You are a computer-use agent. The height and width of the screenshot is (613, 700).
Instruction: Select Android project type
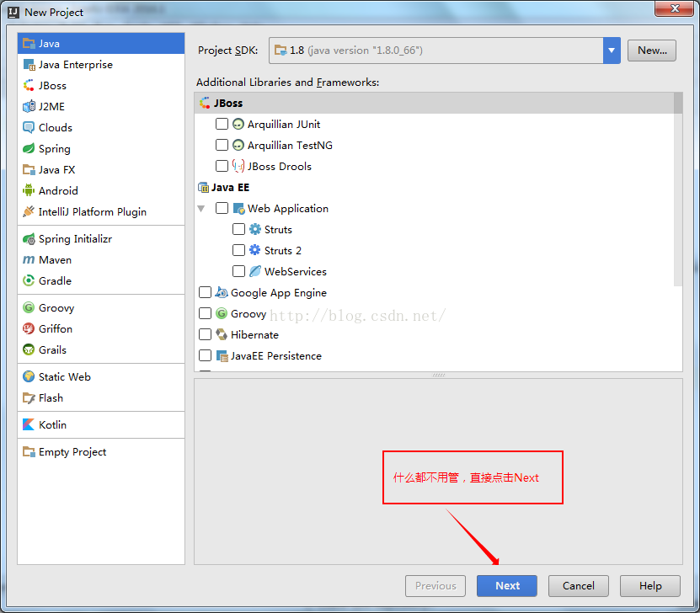[101, 190]
